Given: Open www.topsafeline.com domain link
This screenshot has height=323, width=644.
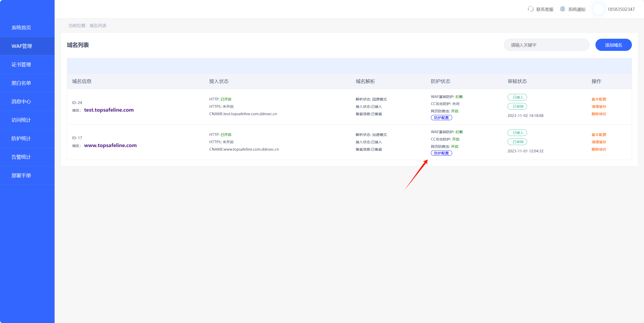Looking at the screenshot, I should (x=110, y=145).
